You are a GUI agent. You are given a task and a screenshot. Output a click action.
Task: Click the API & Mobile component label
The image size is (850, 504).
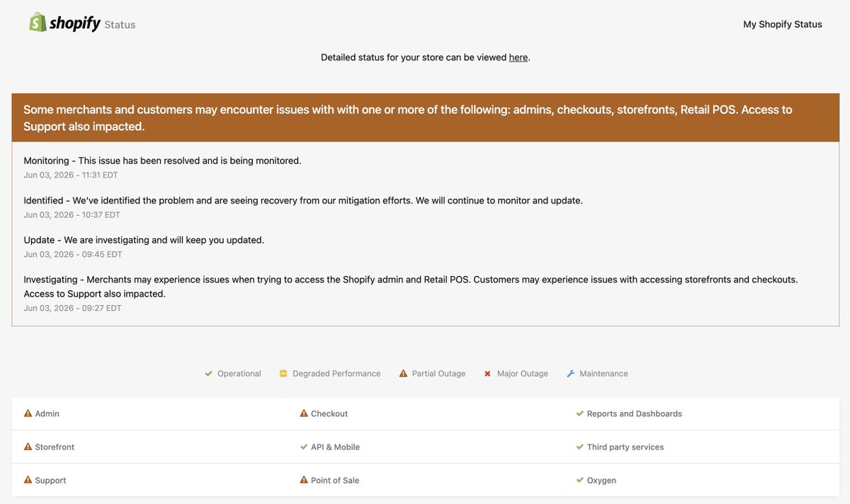click(335, 447)
